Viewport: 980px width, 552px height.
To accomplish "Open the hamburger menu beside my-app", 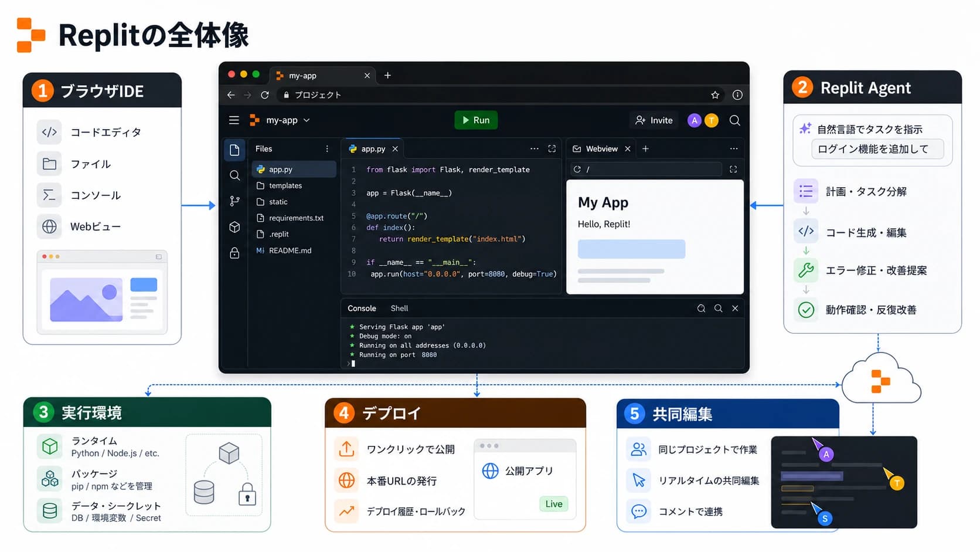I will pos(234,120).
